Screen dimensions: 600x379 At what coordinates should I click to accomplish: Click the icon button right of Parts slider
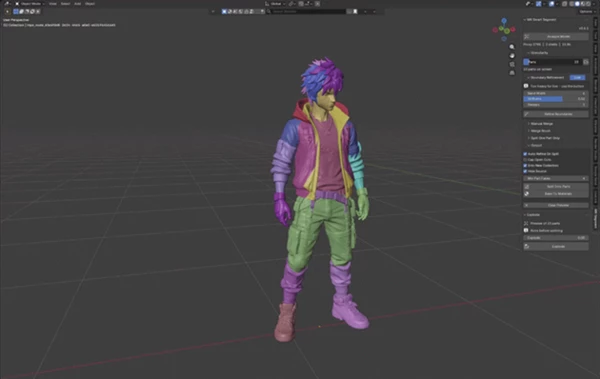[x=585, y=62]
